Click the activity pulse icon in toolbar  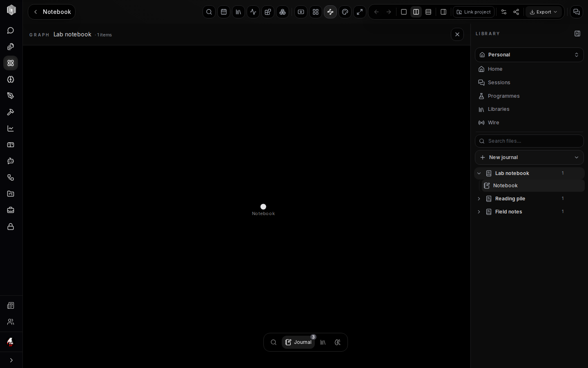pyautogui.click(x=253, y=12)
